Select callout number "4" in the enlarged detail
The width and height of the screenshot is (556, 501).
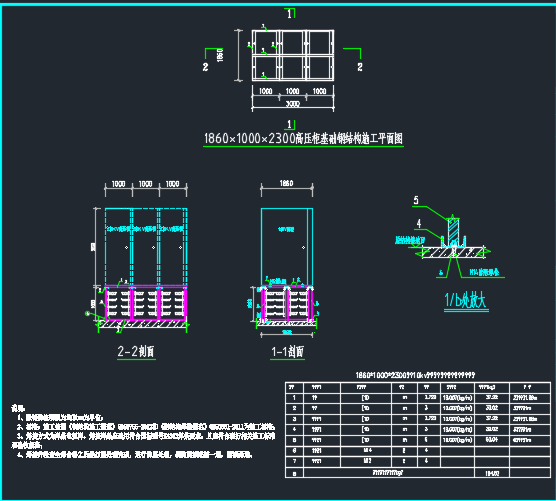419,223
